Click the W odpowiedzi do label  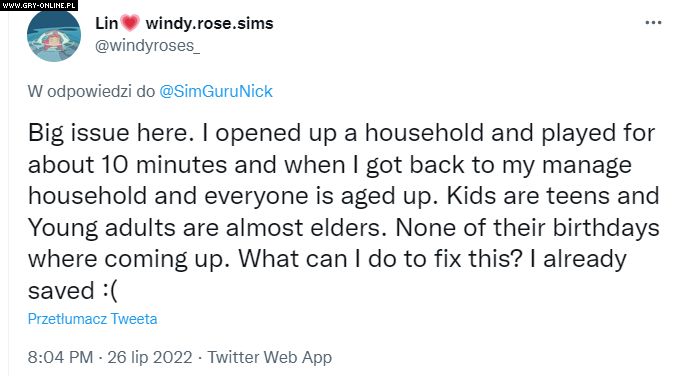(x=91, y=91)
